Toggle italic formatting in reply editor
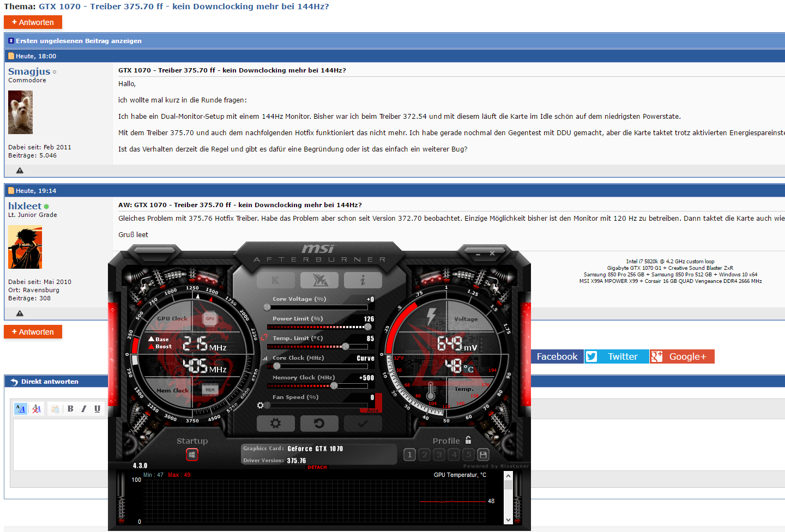785x532 pixels. click(84, 409)
